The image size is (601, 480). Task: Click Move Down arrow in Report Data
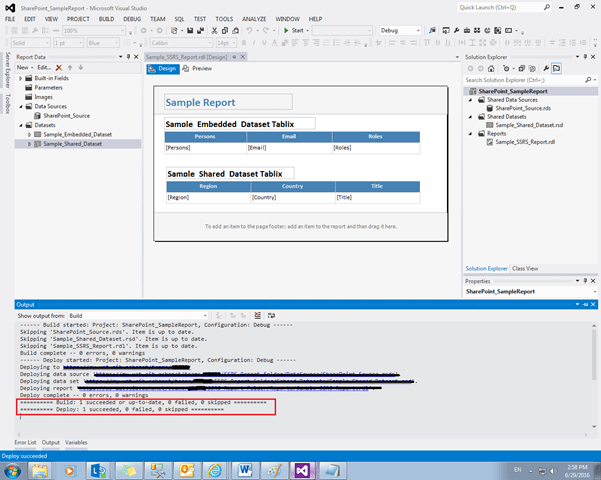[80, 67]
